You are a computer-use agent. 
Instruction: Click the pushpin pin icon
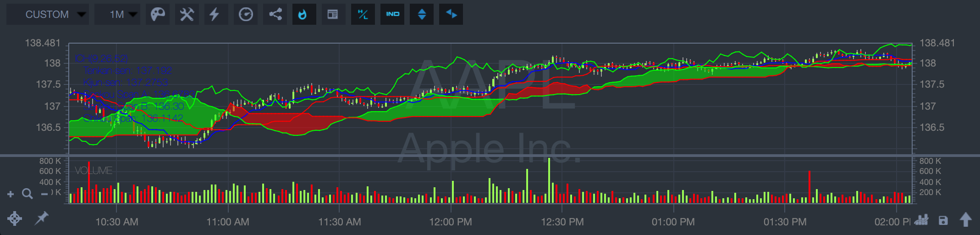point(42,218)
